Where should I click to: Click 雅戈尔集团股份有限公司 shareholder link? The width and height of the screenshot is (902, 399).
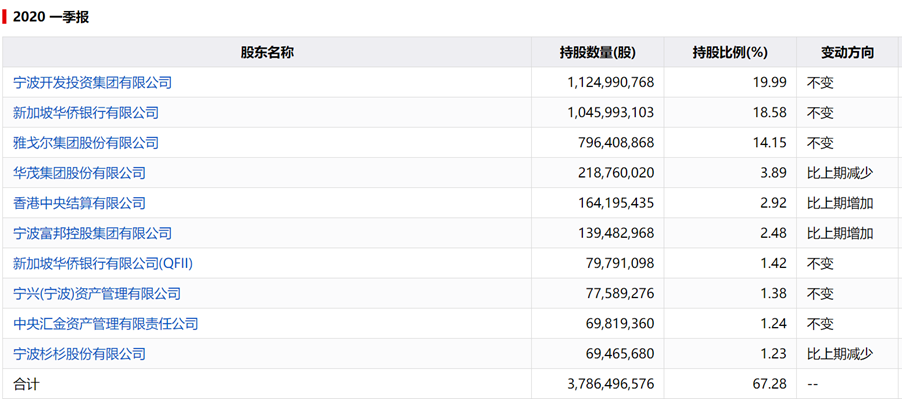[x=86, y=143]
